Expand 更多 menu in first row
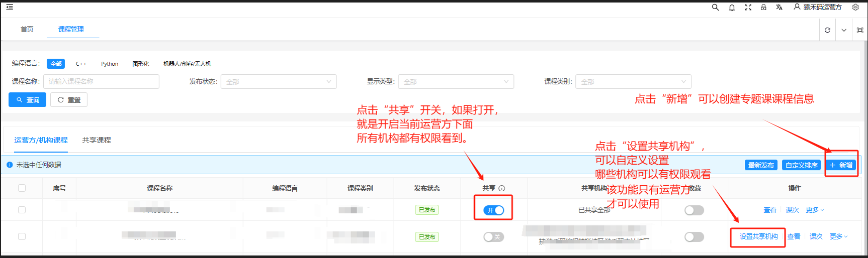The height and width of the screenshot is (258, 868). point(815,210)
